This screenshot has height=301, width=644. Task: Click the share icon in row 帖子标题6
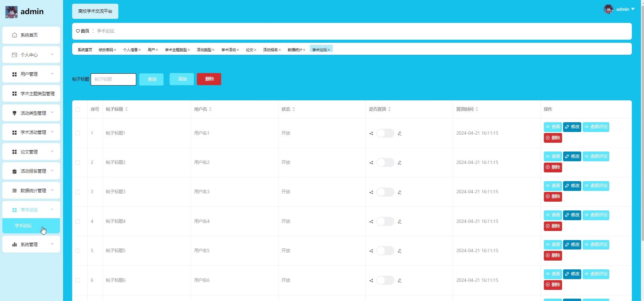(x=371, y=280)
